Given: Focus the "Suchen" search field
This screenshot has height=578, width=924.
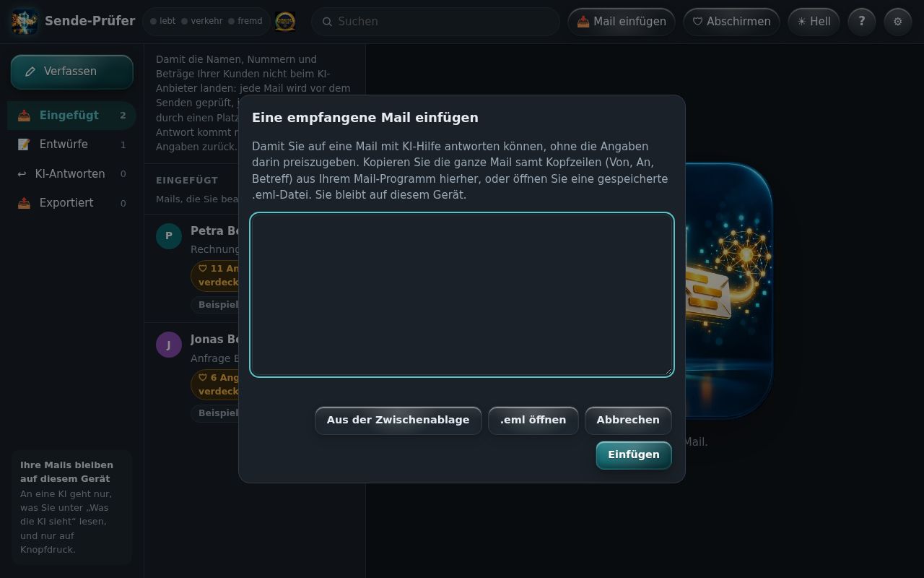Looking at the screenshot, I should tap(435, 22).
